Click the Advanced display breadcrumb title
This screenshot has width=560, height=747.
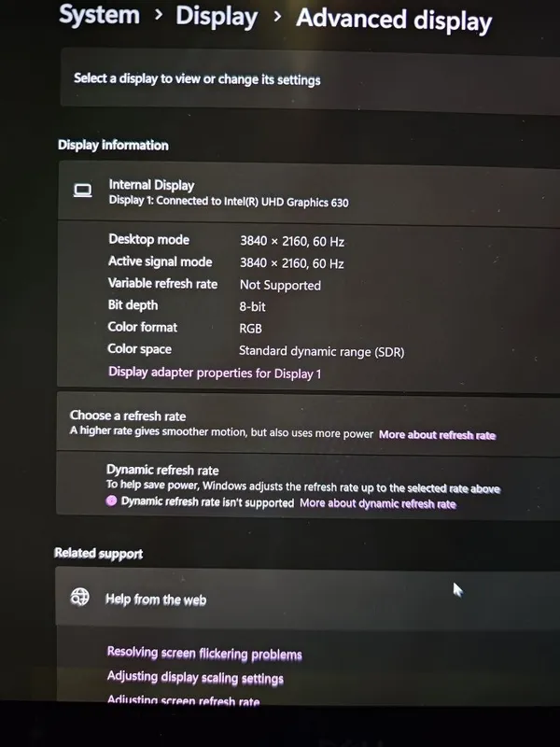[x=394, y=20]
